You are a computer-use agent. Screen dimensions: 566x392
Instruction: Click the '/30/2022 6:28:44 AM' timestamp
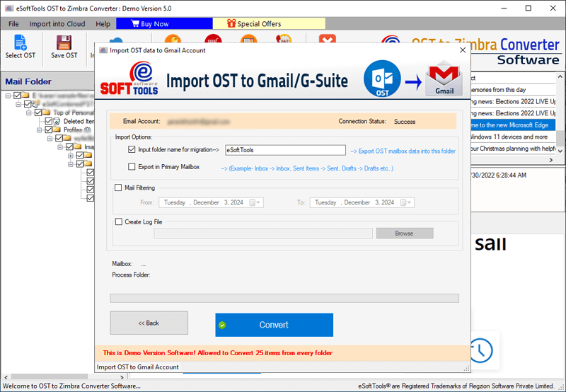click(x=499, y=175)
